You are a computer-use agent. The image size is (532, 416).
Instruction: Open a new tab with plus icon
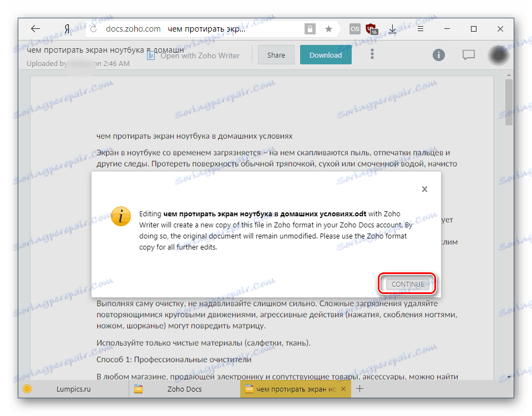tap(359, 389)
